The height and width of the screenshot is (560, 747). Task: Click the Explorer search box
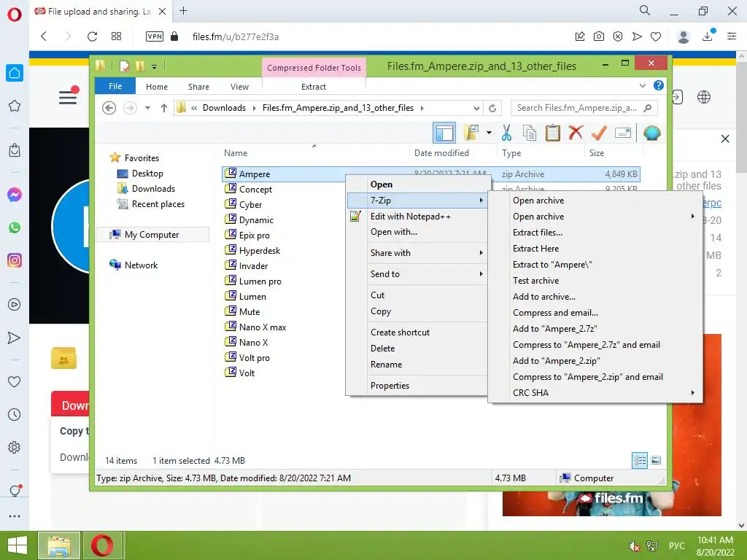coord(584,108)
